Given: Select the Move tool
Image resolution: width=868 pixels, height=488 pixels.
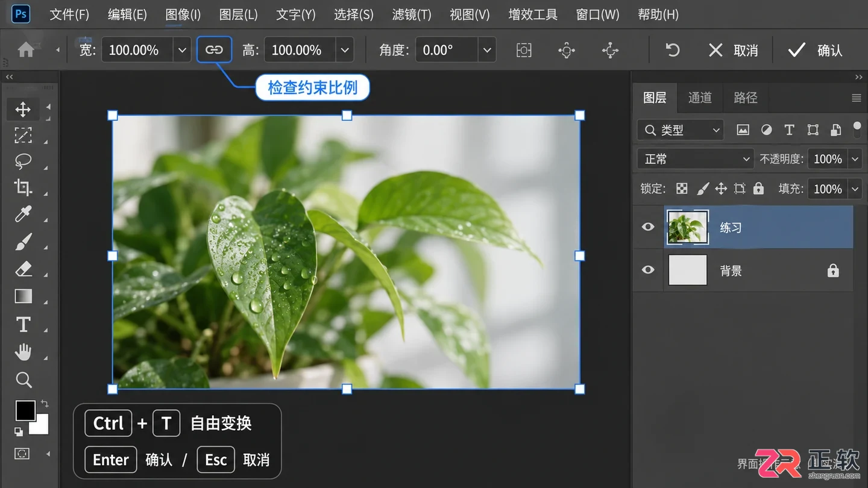Looking at the screenshot, I should [23, 109].
